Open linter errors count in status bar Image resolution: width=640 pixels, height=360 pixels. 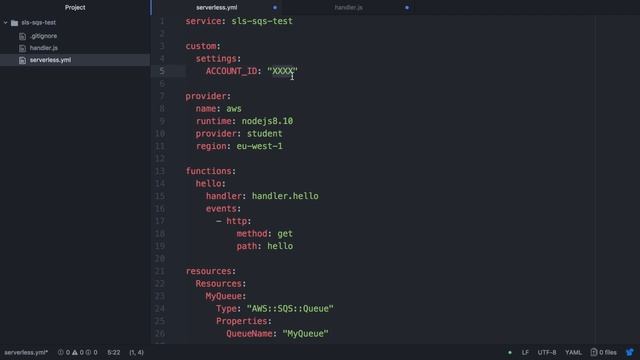pos(64,352)
